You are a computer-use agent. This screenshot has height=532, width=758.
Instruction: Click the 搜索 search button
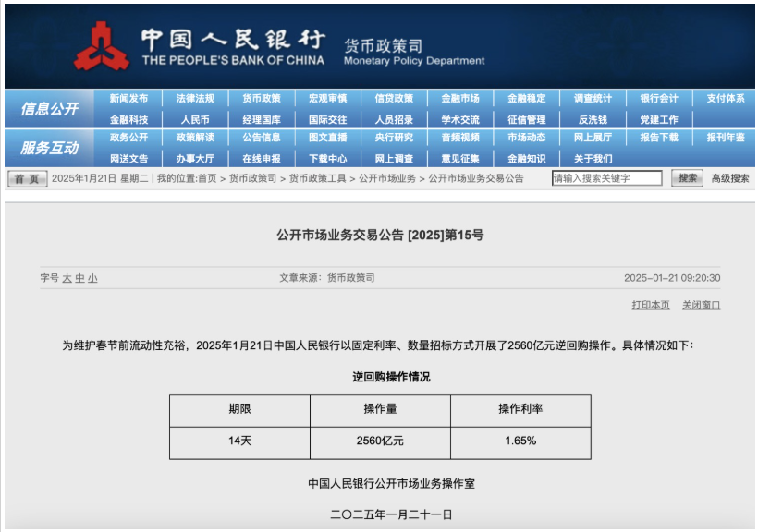pyautogui.click(x=687, y=178)
